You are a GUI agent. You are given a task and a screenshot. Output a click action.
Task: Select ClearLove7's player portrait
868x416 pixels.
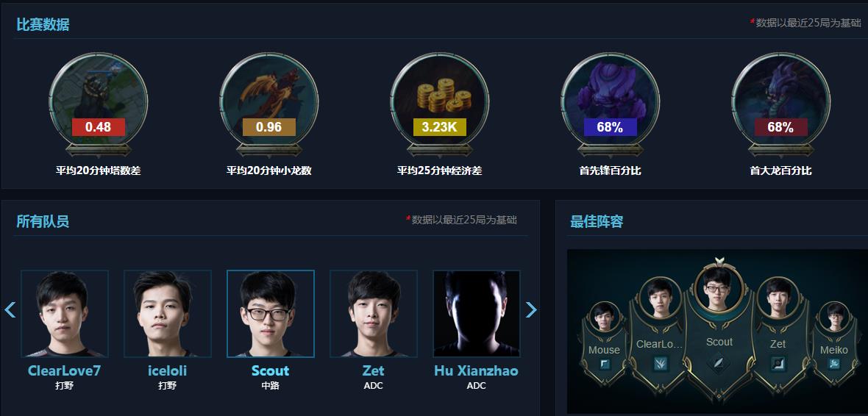[x=65, y=314]
